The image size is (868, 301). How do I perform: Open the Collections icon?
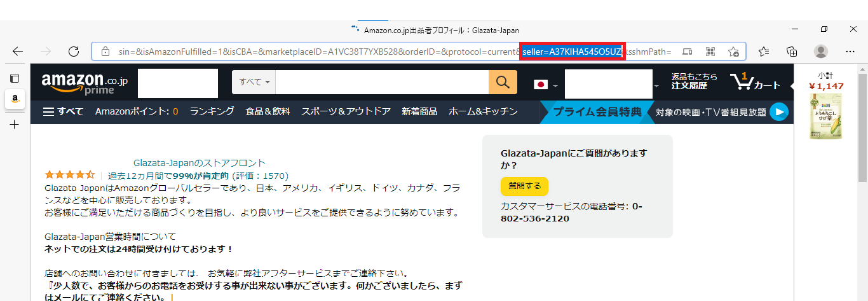coord(792,52)
